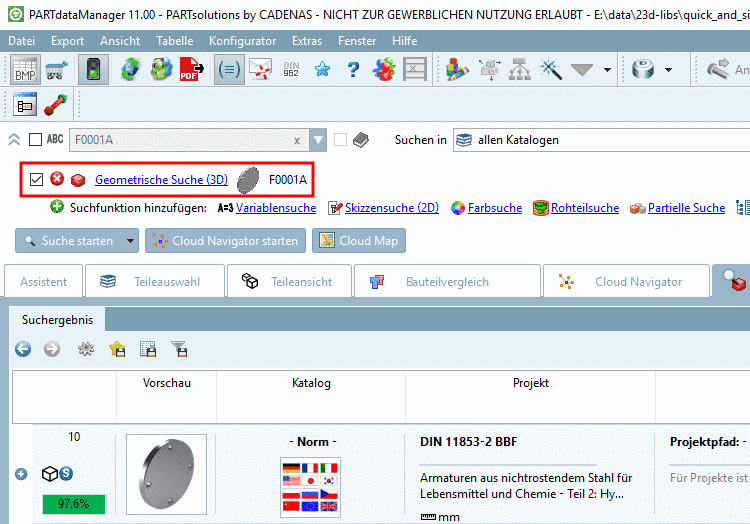Go back with blue left arrow

(23, 349)
